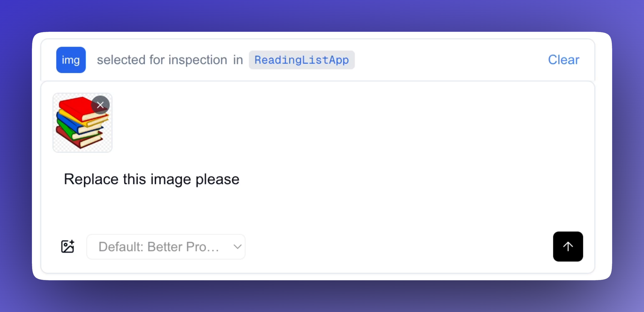Image resolution: width=644 pixels, height=312 pixels.
Task: Click the X circle on the thumbnail
Action: [x=100, y=105]
